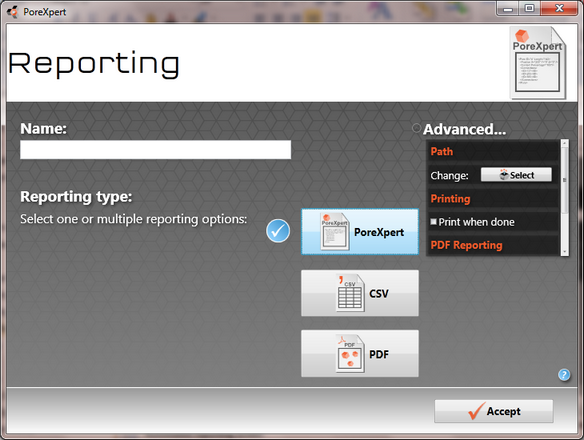The image size is (584, 440).
Task: Click the advanced panel scroll down arrow
Action: pos(565,252)
